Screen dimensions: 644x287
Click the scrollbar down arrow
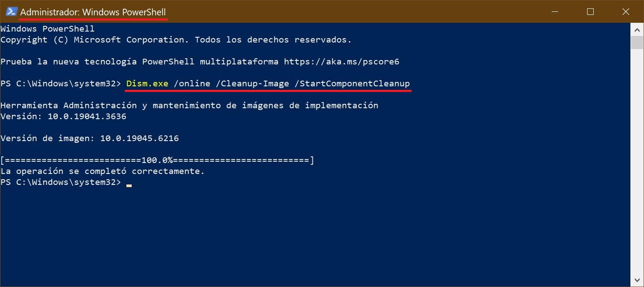point(637,280)
